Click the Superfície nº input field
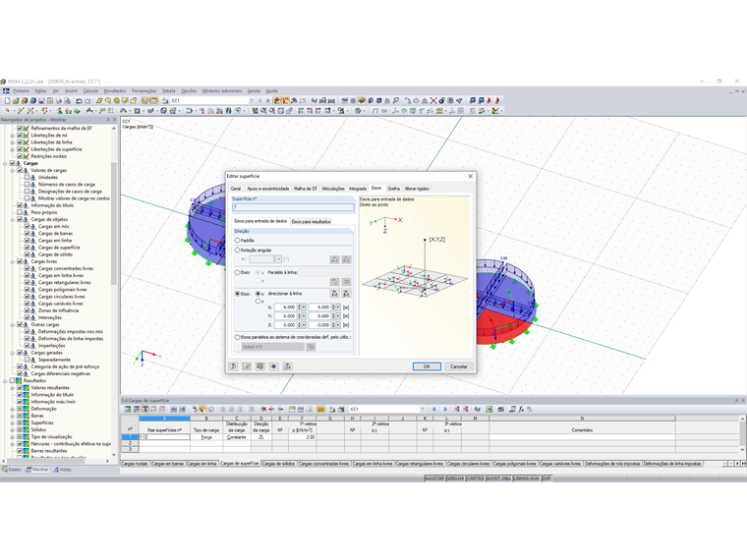Viewport: 747px width, 560px height. tap(293, 207)
